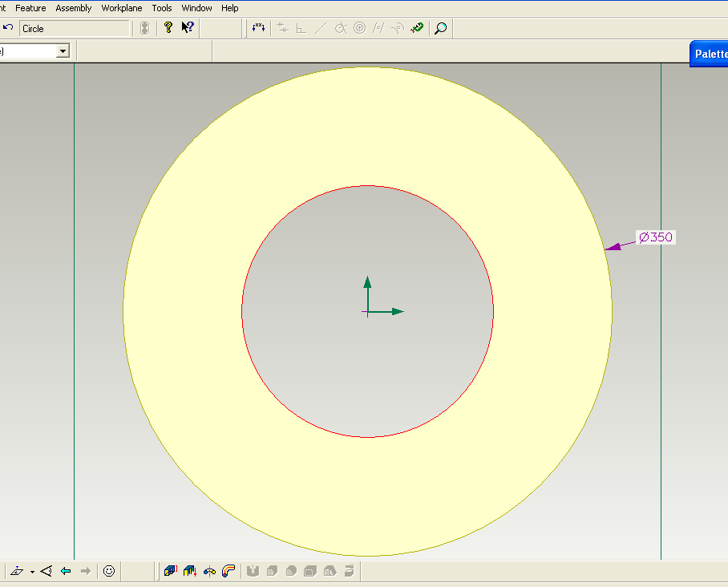
Task: Click the greyed round edge feature icon
Action: pyautogui.click(x=272, y=571)
